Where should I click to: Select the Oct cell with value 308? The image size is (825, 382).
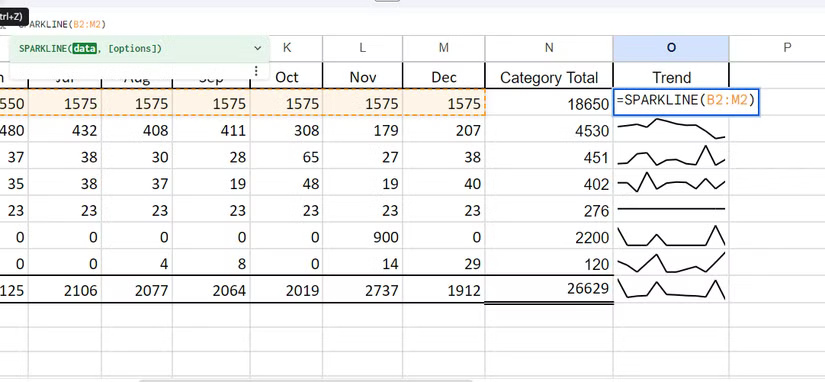tap(286, 129)
